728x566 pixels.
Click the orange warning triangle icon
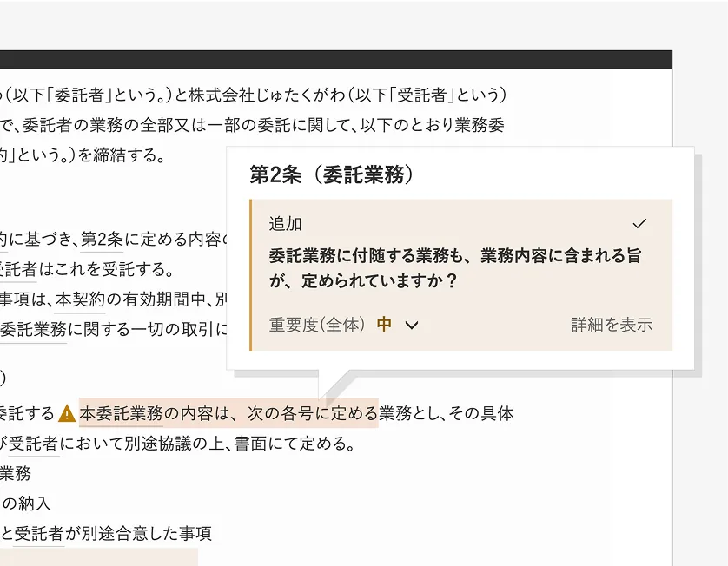point(67,413)
